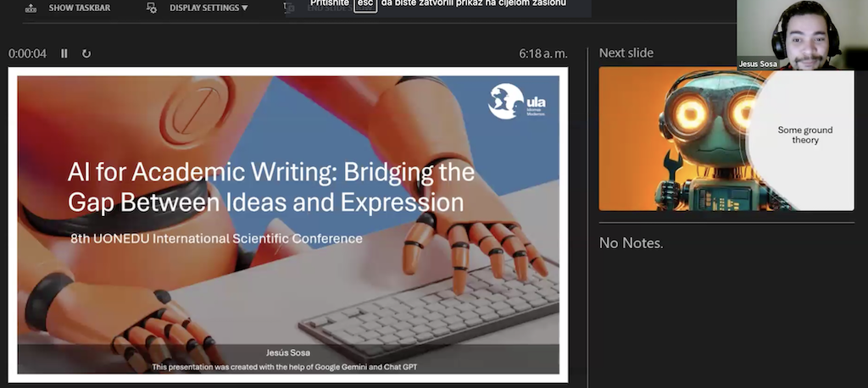Click the esc key hint box
The width and height of the screenshot is (868, 388).
coord(364,5)
